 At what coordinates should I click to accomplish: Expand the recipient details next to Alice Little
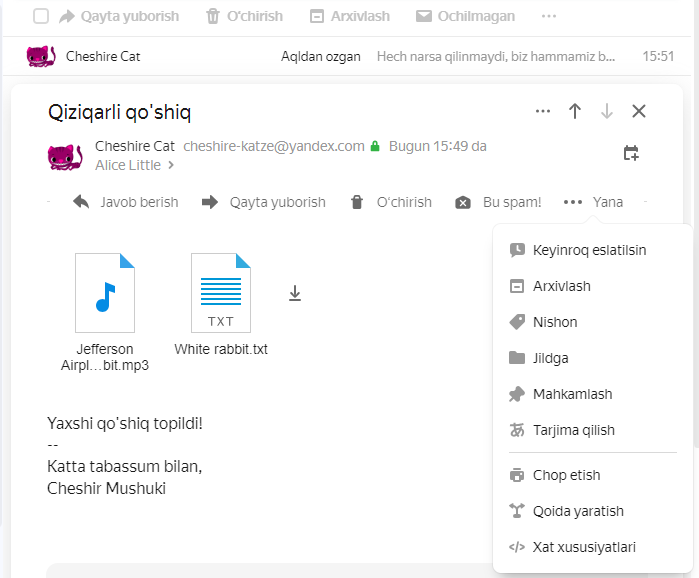171,165
